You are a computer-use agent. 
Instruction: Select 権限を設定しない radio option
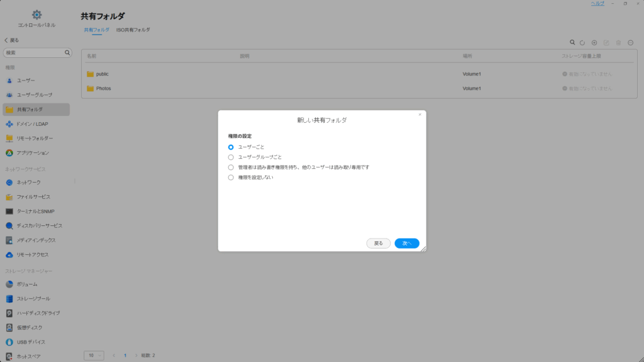pyautogui.click(x=231, y=178)
